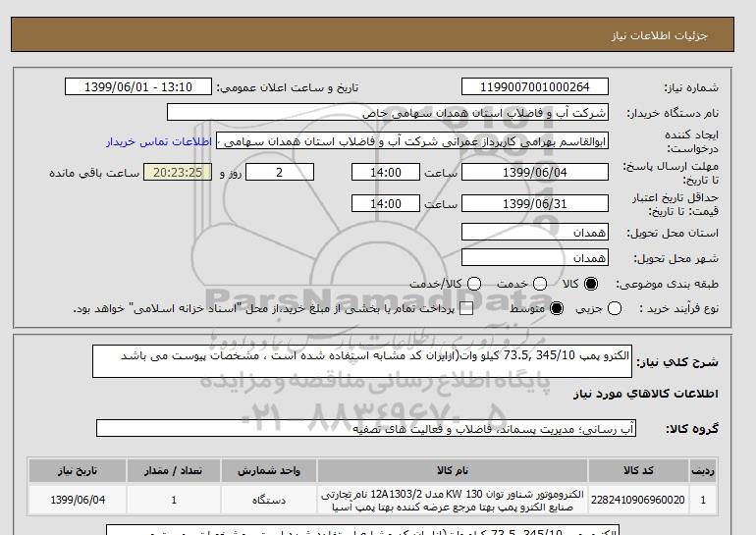This screenshot has height=535, width=756.
Task: Click the product code 2282410906960020 cell
Action: pos(638,500)
